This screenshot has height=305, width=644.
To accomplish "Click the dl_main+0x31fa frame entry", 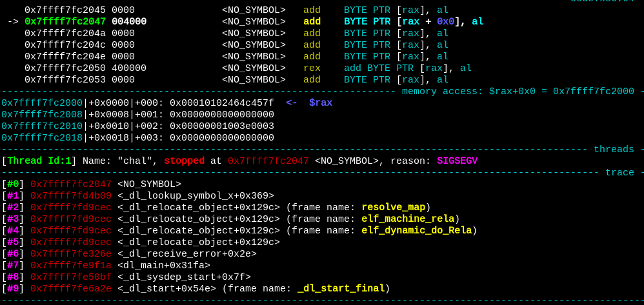I will tap(163, 266).
